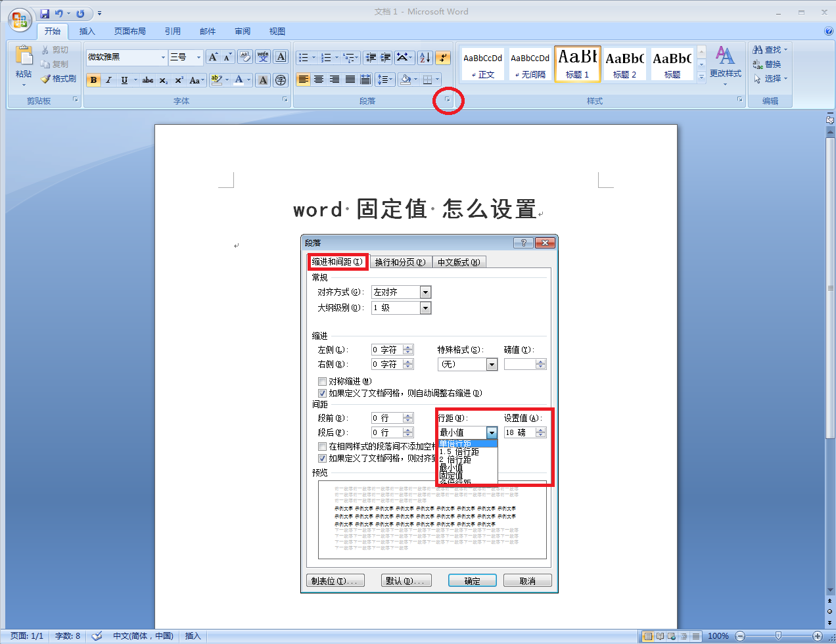Screen dimensions: 836x644
Task: Switch to Print Layout view in status bar
Action: point(648,636)
